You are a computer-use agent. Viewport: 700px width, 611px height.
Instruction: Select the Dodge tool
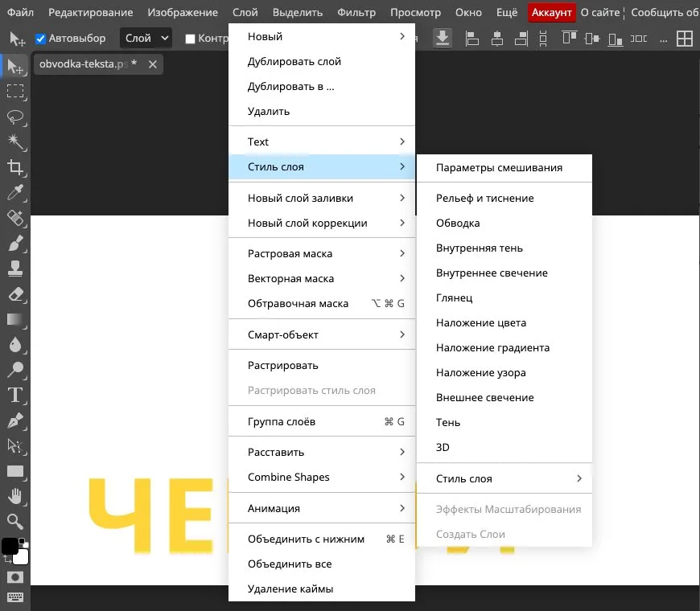coord(15,370)
